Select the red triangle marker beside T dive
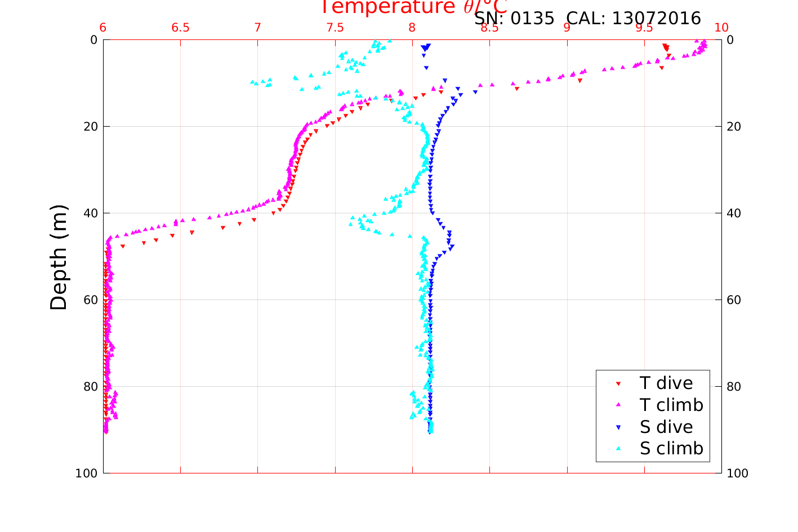The image size is (798, 532). 618,383
